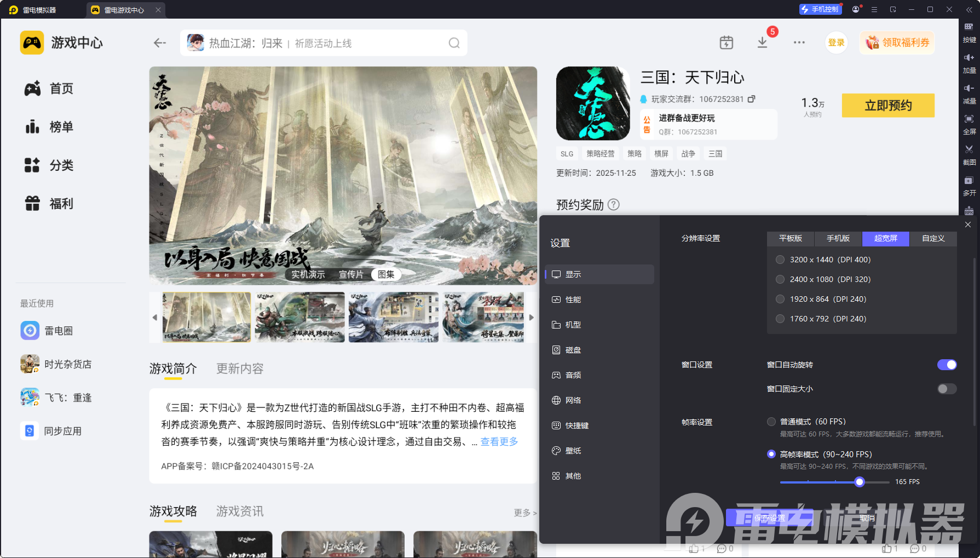Take a screenshot with the 截图 tool
Viewport: 980px width, 558px height.
tap(969, 154)
